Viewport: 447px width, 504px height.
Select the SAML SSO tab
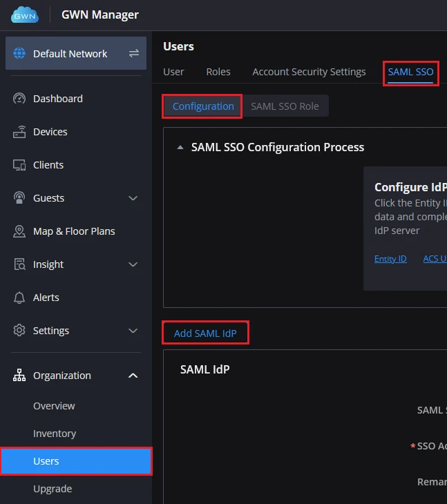[410, 72]
